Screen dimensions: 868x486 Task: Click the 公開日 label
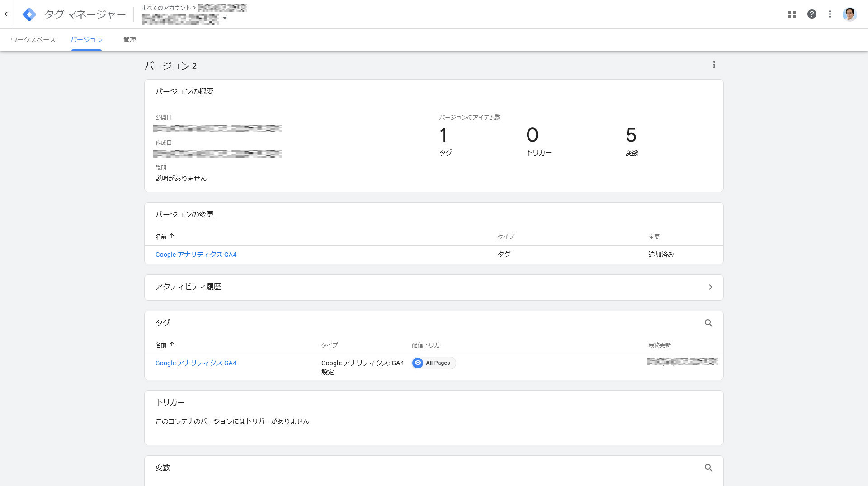(x=164, y=117)
